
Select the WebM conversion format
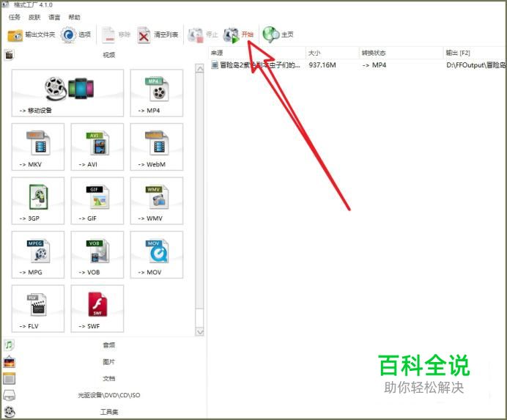(x=157, y=147)
